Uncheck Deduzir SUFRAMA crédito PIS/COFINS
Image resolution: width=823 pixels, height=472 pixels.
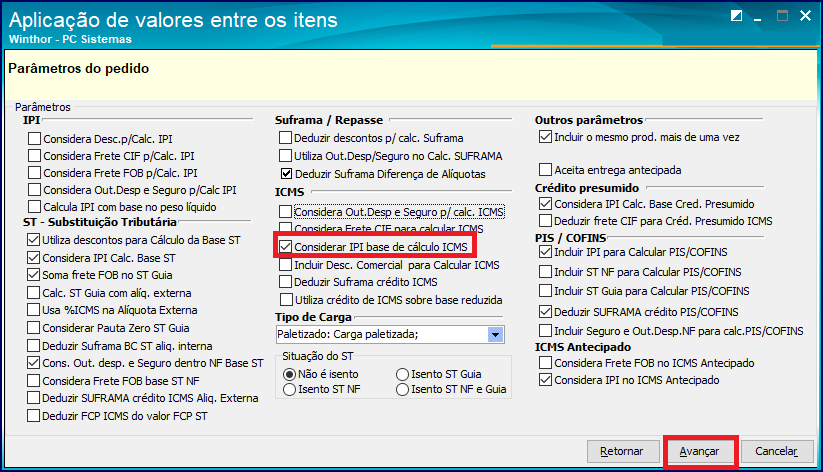point(545,312)
